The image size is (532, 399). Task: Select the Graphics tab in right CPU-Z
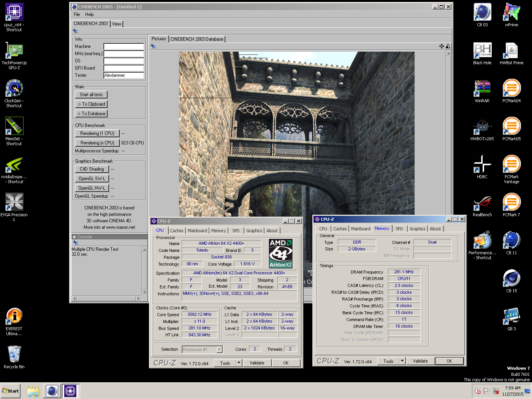418,229
